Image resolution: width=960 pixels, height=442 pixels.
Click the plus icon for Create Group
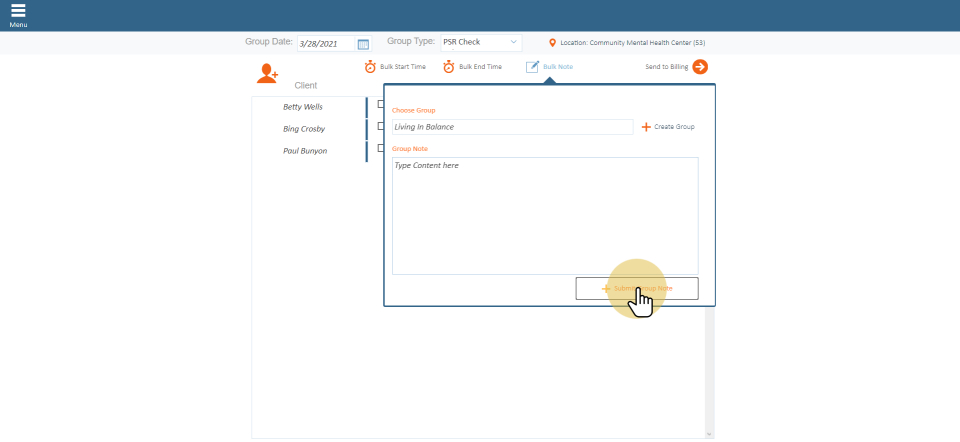(x=646, y=127)
